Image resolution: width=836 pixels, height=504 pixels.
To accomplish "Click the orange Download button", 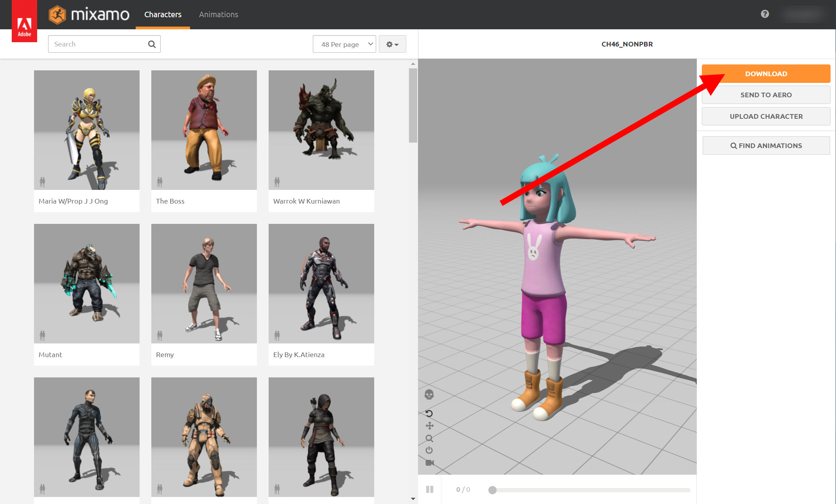I will [766, 73].
